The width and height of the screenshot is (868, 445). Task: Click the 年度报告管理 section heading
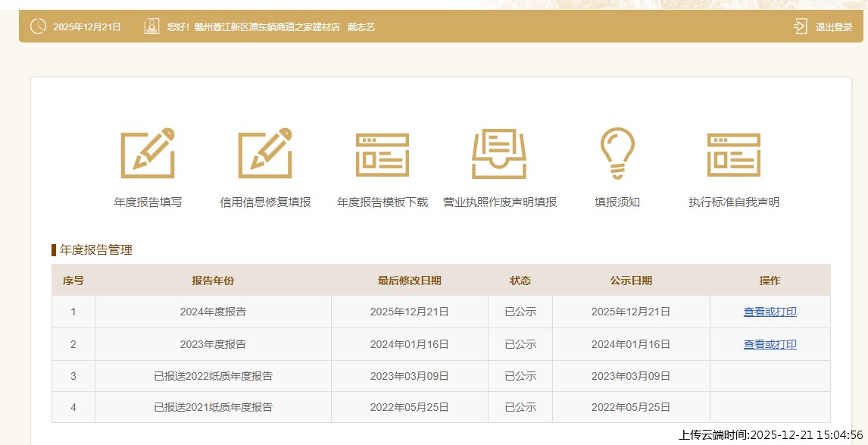[x=95, y=250]
